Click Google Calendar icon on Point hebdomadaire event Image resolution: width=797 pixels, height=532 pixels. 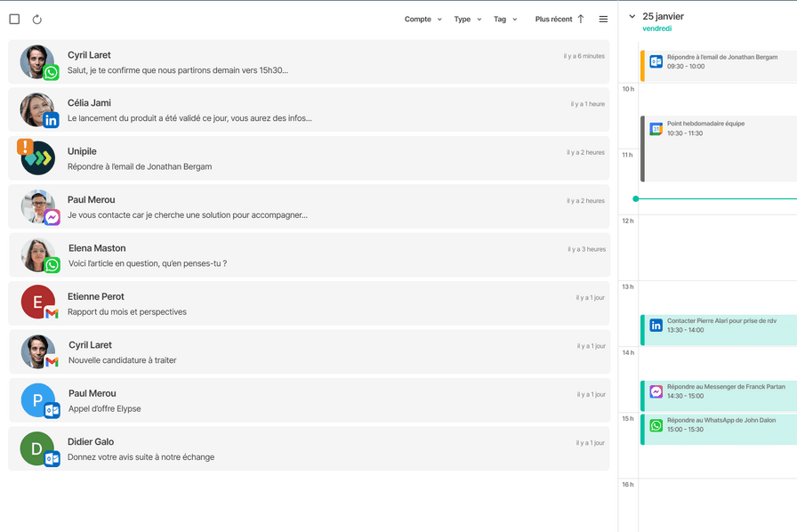coord(656,129)
